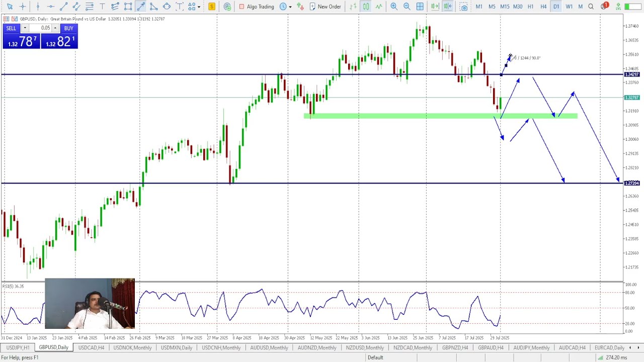Expand the shapes objects dropdown arrow
Screen dimensions: 644x362
click(x=199, y=7)
